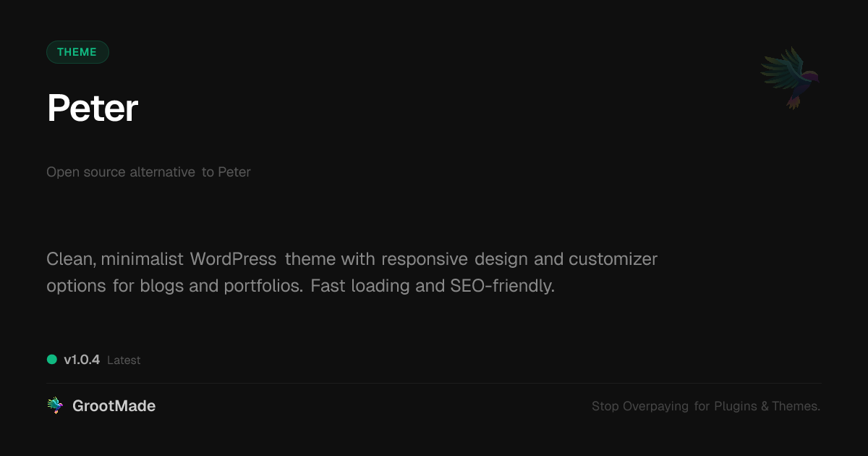Click the large colorful bird logo
868x456 pixels.
(x=790, y=77)
